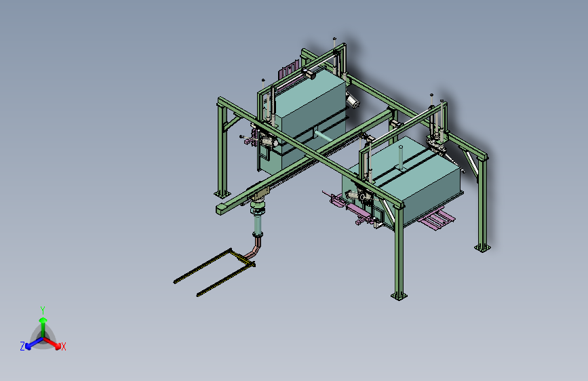Click the red X axis of the orientation triad
The image size is (588, 381).
pyautogui.click(x=54, y=344)
